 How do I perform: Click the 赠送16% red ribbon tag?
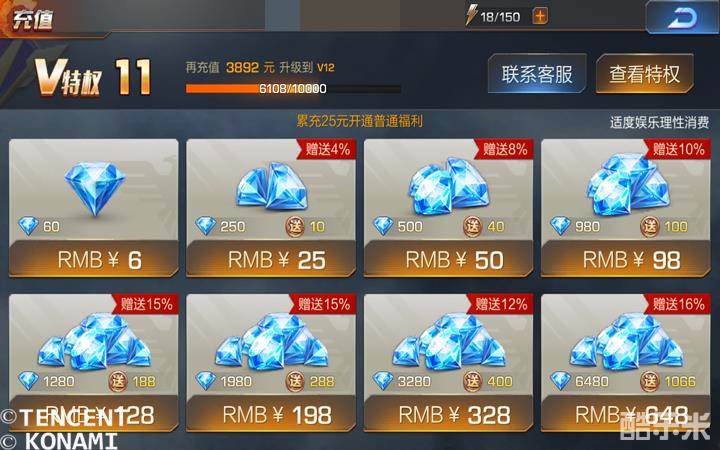click(x=679, y=304)
